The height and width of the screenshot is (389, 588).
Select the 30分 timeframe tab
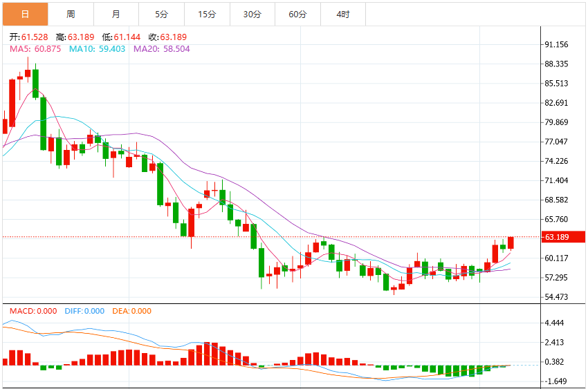(x=252, y=15)
